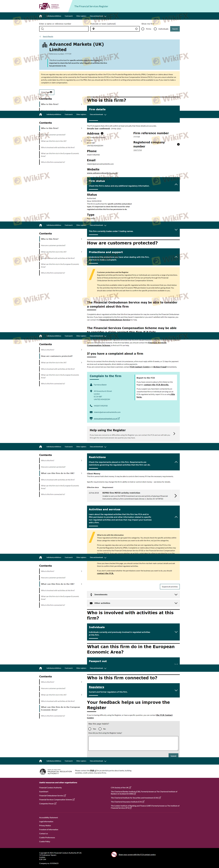219x868 pixels.
Task: Click the envelope icon beside the complaint email
Action: pos(91,412)
